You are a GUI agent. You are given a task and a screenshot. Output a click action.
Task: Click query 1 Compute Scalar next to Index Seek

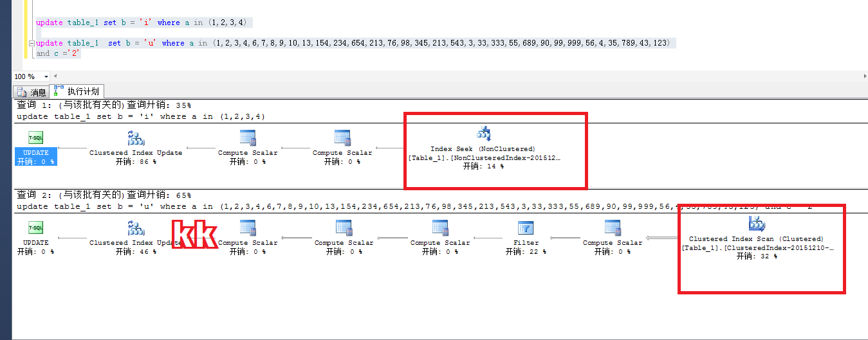342,147
